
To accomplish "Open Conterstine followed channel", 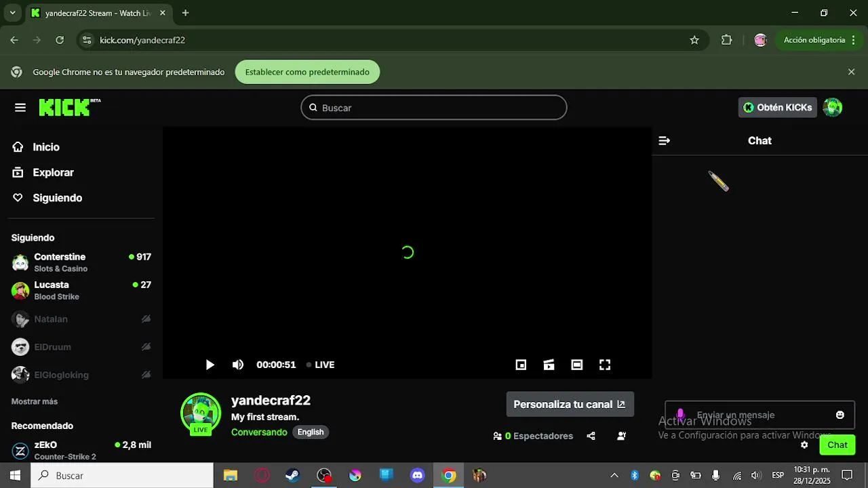I will (x=81, y=262).
